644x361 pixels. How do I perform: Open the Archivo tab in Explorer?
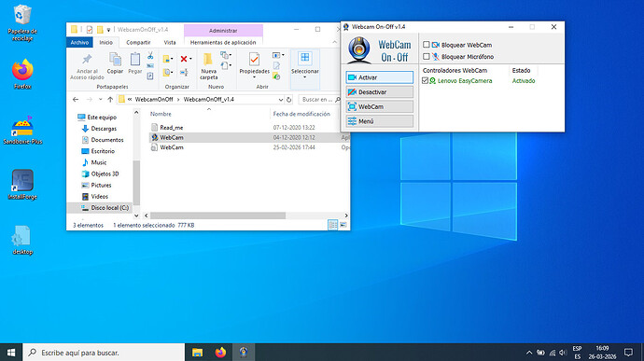pyautogui.click(x=79, y=42)
